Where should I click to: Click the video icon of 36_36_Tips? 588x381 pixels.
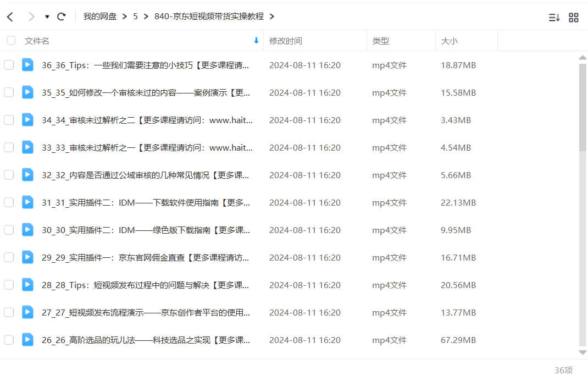coord(27,64)
